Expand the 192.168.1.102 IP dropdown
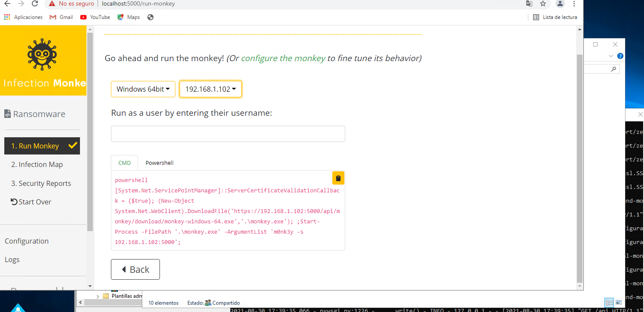This screenshot has height=312, width=644. pyautogui.click(x=210, y=89)
